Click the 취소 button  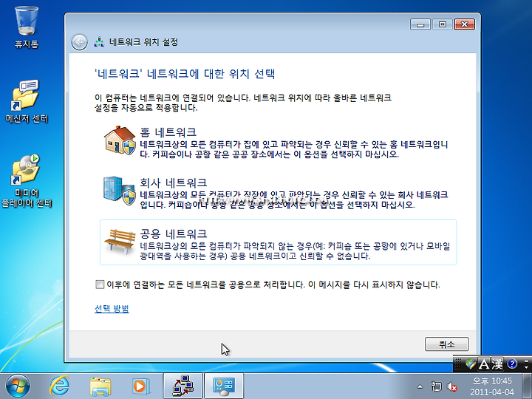point(446,344)
